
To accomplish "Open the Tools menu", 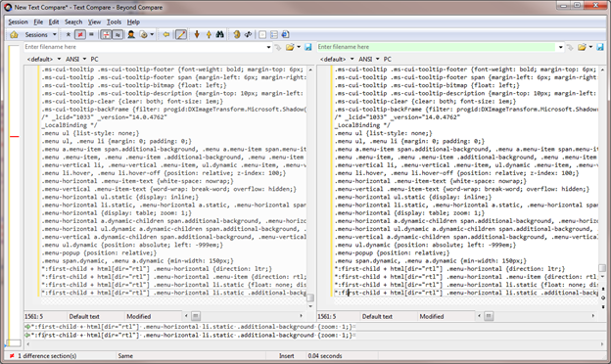I will 114,22.
